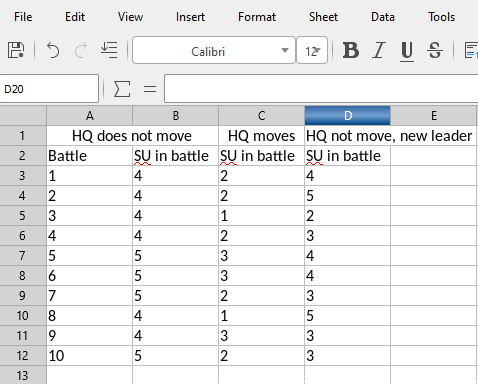This screenshot has height=384, width=478.
Task: Click cell 'HQ moves'
Action: click(261, 136)
